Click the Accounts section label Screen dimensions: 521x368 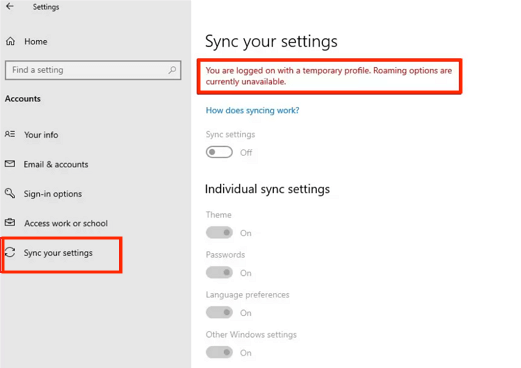[x=23, y=99]
